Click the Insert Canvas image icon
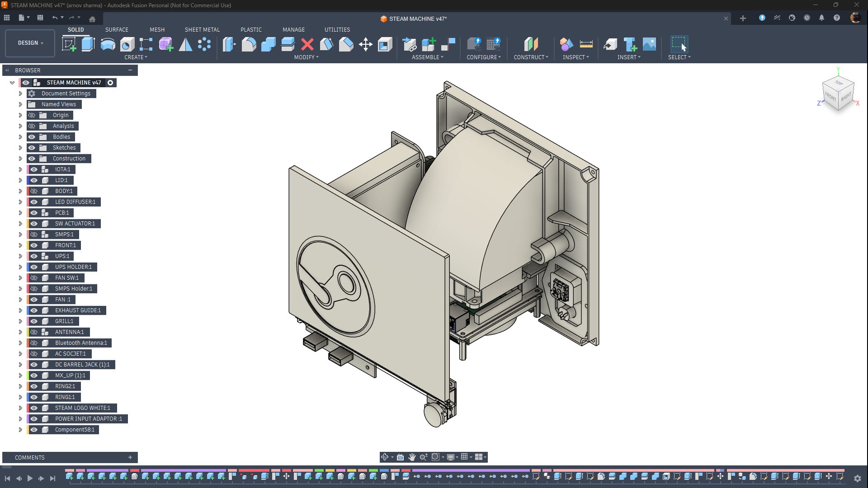Screen dimensions: 868x488 tap(649, 44)
